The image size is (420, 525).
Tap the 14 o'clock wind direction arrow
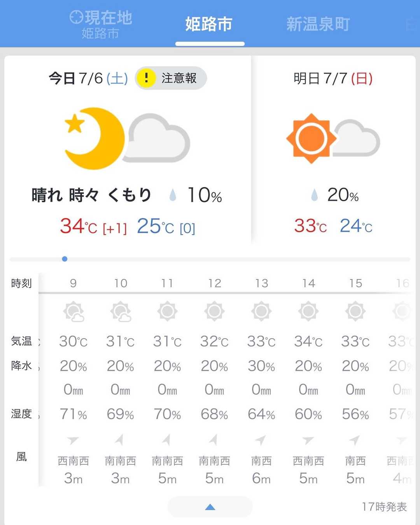tap(308, 440)
